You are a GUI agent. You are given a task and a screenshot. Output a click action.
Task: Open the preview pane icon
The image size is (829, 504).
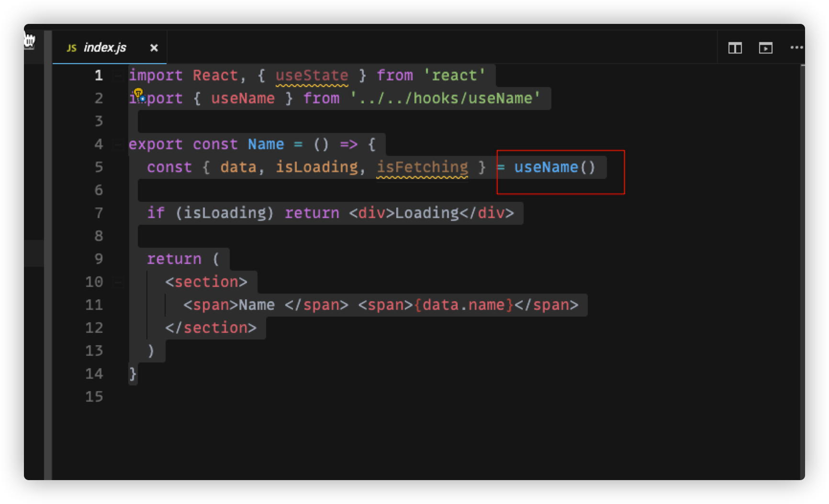[765, 48]
